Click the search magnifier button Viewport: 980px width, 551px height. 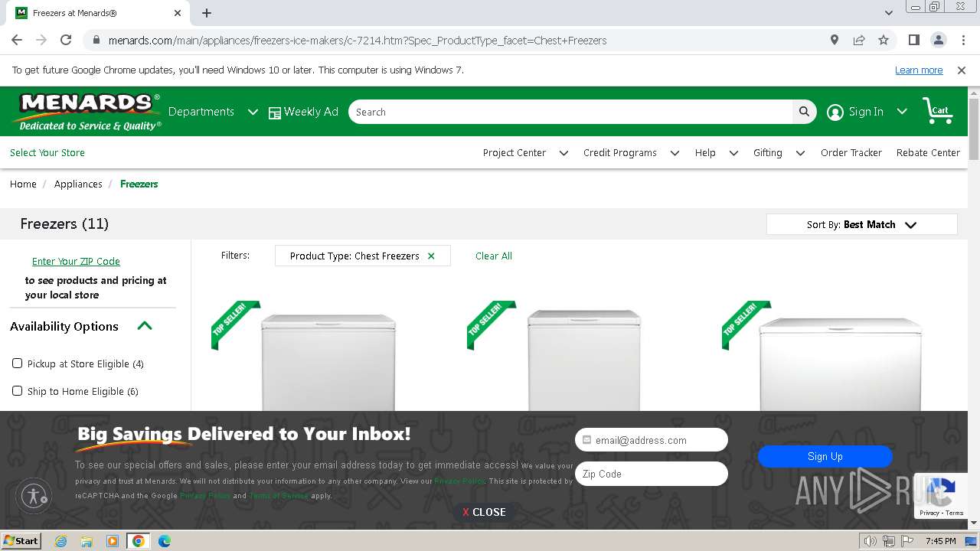pyautogui.click(x=804, y=112)
